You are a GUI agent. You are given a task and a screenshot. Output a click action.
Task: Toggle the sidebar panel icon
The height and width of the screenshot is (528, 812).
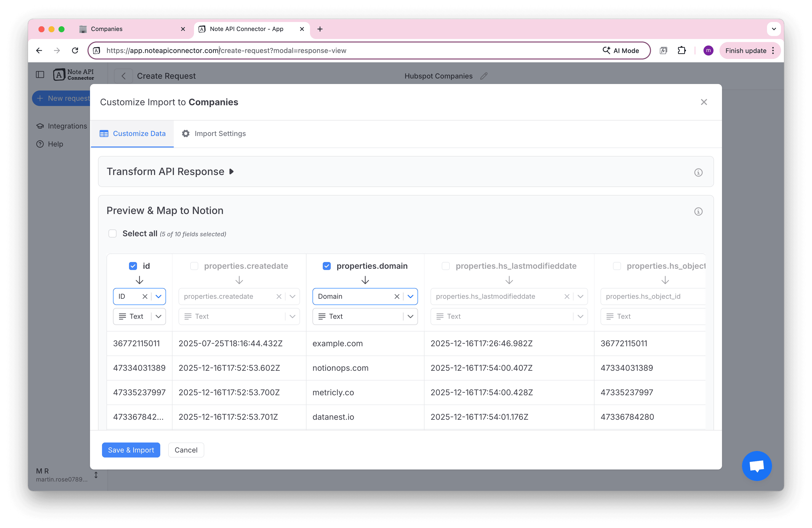tap(40, 75)
